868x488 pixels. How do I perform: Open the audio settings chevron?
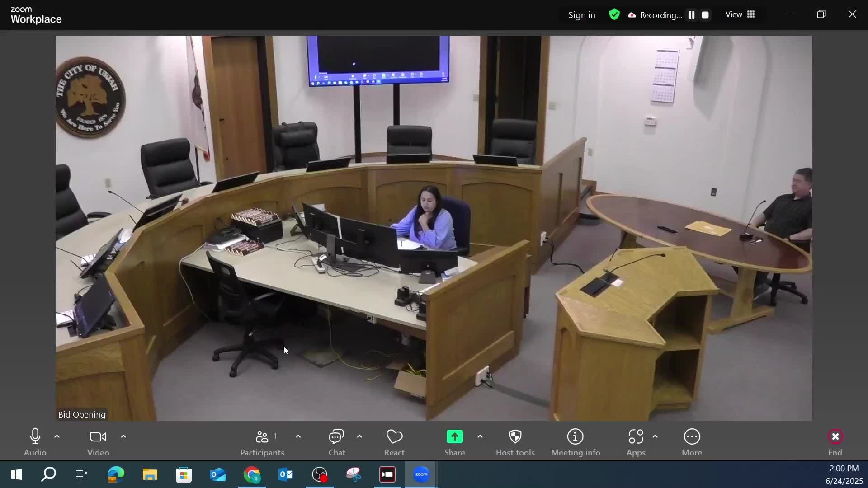click(57, 436)
